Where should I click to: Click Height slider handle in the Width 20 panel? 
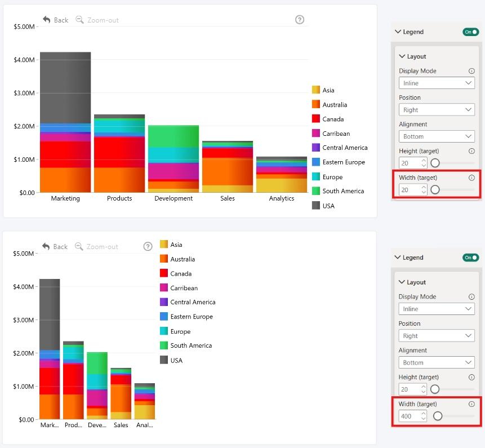[x=435, y=163]
